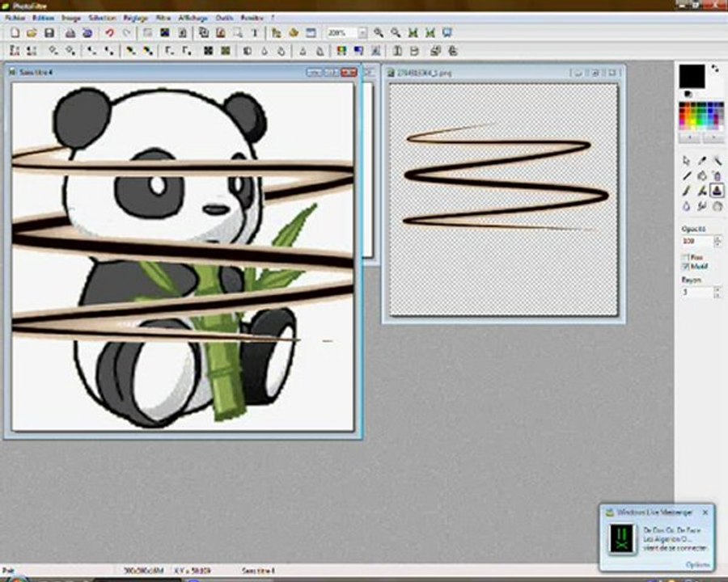Undo last action with red arrow
This screenshot has height=582, width=728.
pyautogui.click(x=109, y=33)
